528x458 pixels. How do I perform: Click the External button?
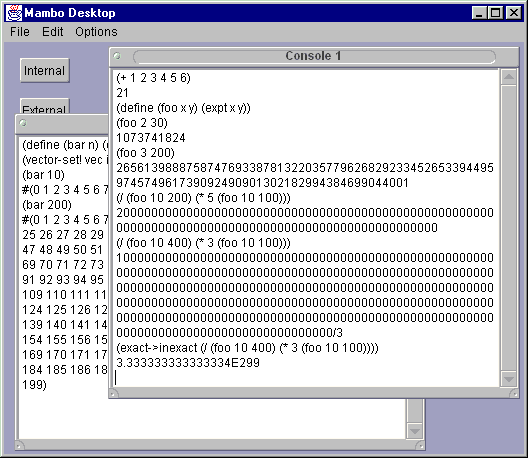(x=44, y=106)
